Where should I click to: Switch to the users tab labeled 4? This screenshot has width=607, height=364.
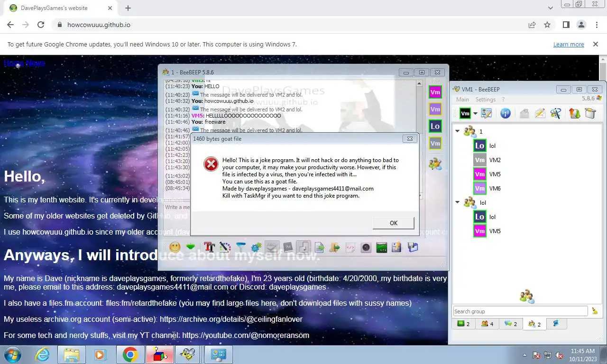487,324
